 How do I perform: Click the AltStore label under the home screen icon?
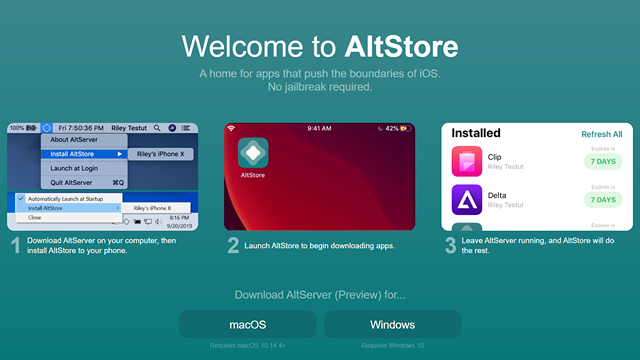click(253, 175)
